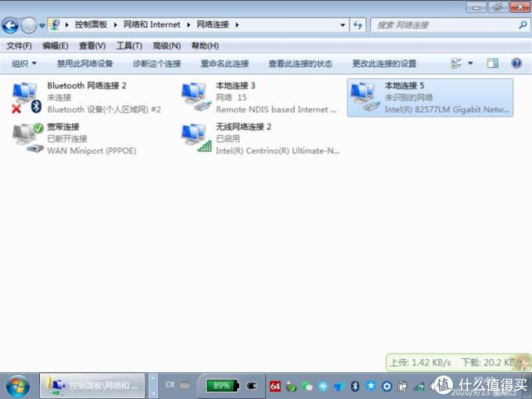The height and width of the screenshot is (399, 532).
Task: Click the Bluetooth tray icon
Action: [355, 386]
